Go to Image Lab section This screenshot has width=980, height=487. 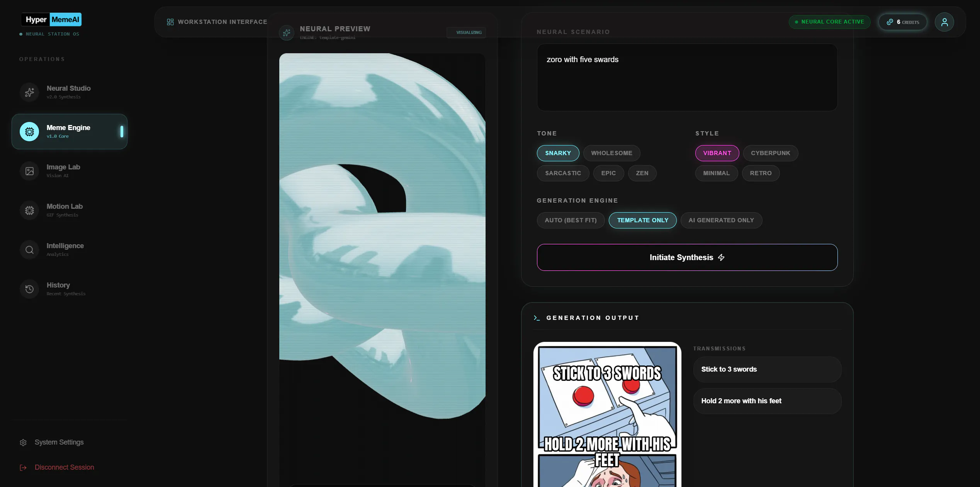coord(70,171)
